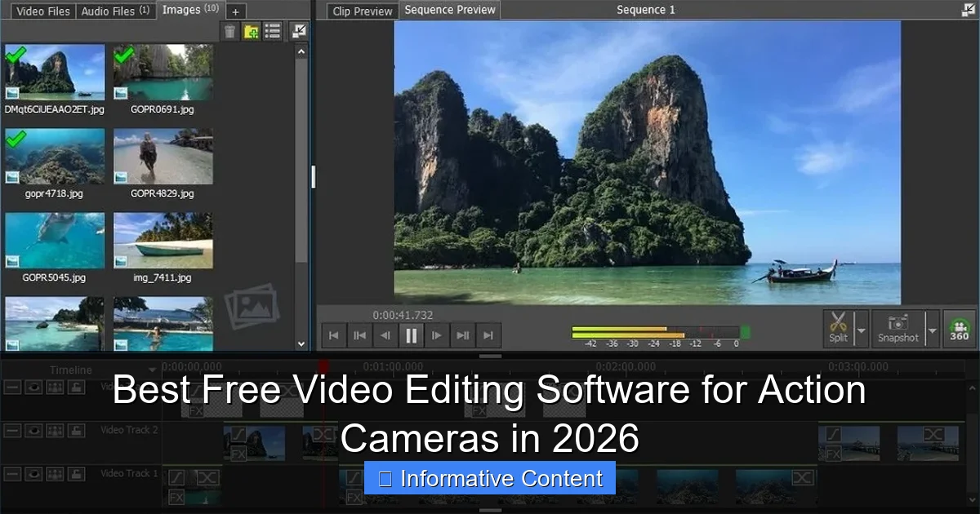
Task: Select the Sequence 1 title bar
Action: click(x=645, y=10)
